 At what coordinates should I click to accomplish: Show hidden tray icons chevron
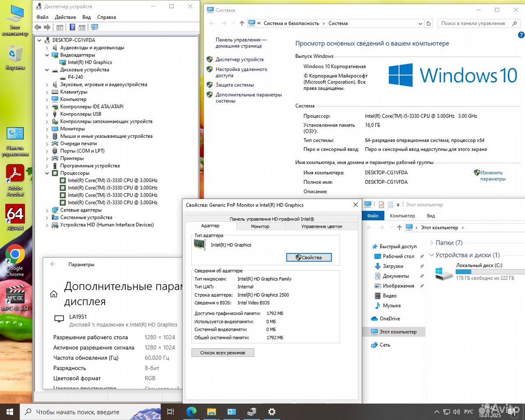[436, 412]
